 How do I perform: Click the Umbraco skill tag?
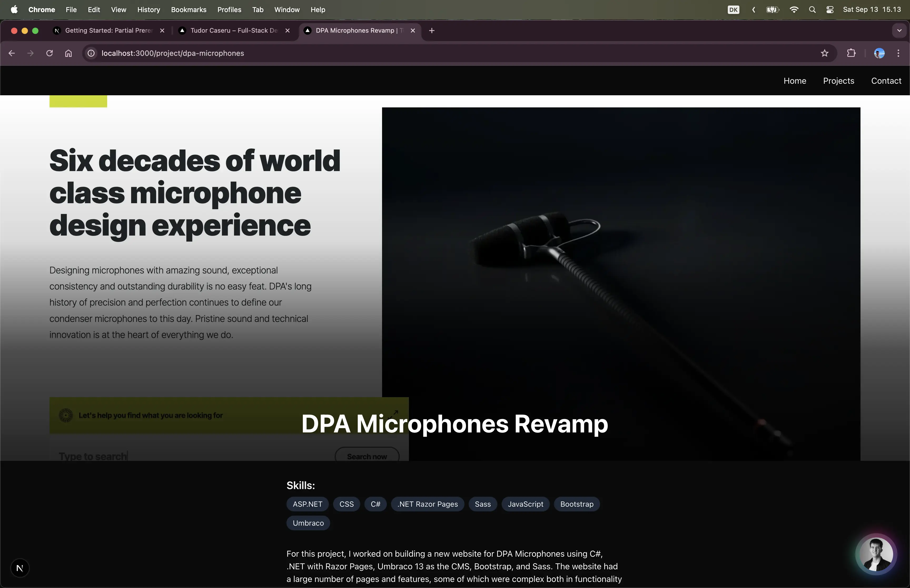pyautogui.click(x=308, y=523)
